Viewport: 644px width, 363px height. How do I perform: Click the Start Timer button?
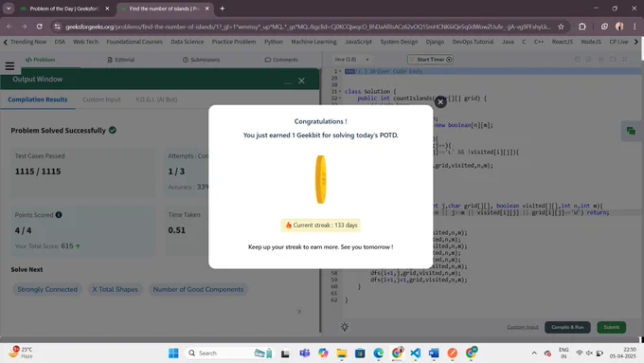[430, 59]
